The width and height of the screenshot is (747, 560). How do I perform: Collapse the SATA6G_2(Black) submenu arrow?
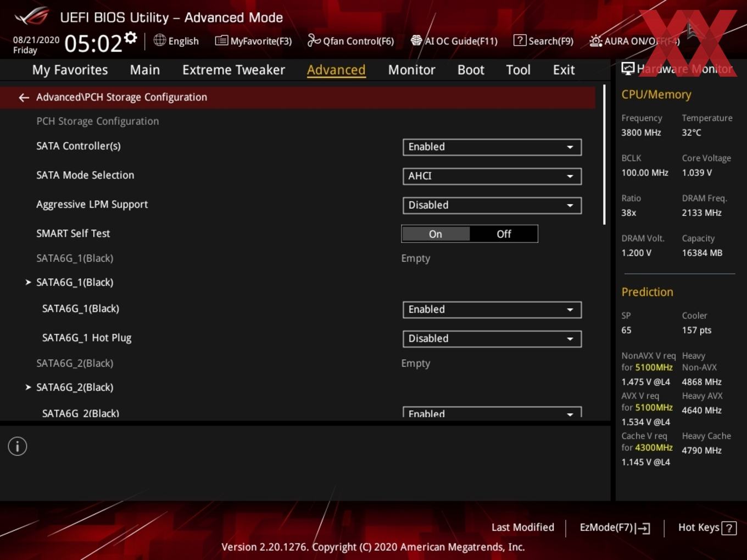[28, 387]
